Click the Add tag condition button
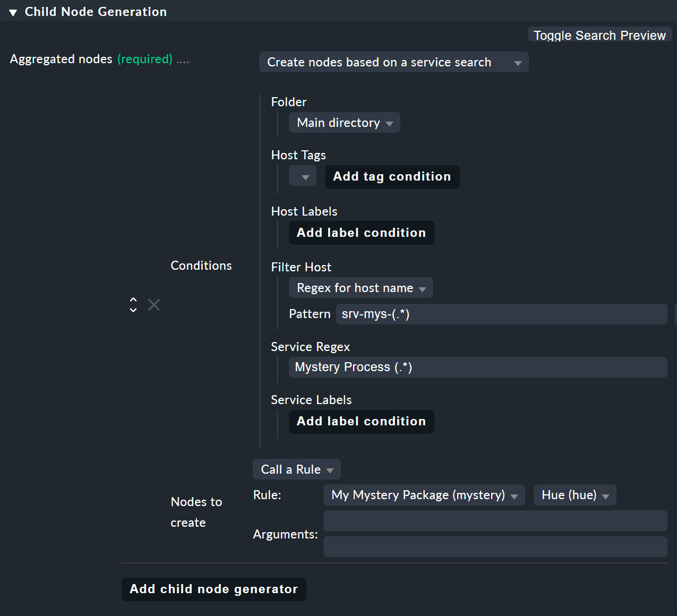The height and width of the screenshot is (616, 677). coord(392,177)
